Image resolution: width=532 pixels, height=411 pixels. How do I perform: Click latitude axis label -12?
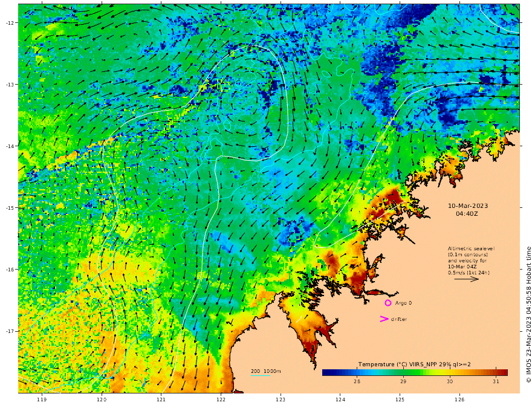10,23
